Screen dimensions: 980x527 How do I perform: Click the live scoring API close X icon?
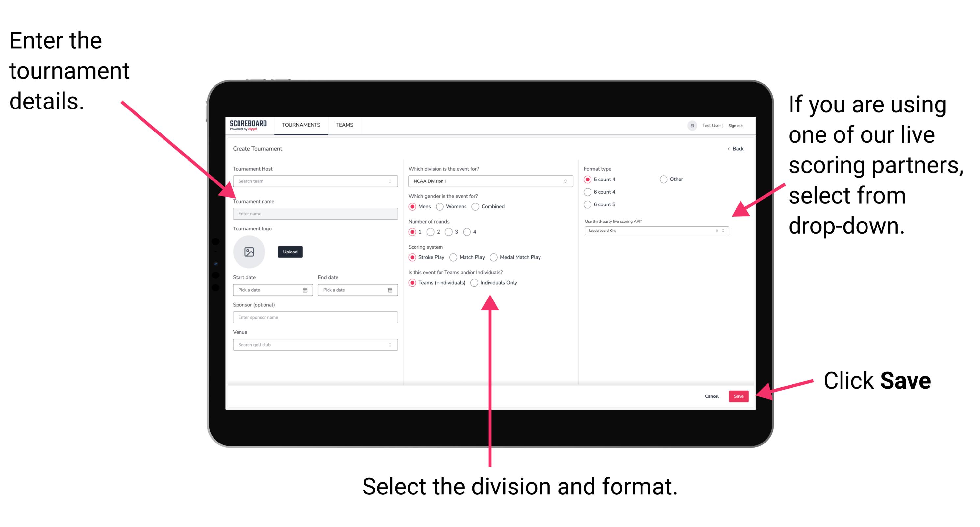pos(716,231)
